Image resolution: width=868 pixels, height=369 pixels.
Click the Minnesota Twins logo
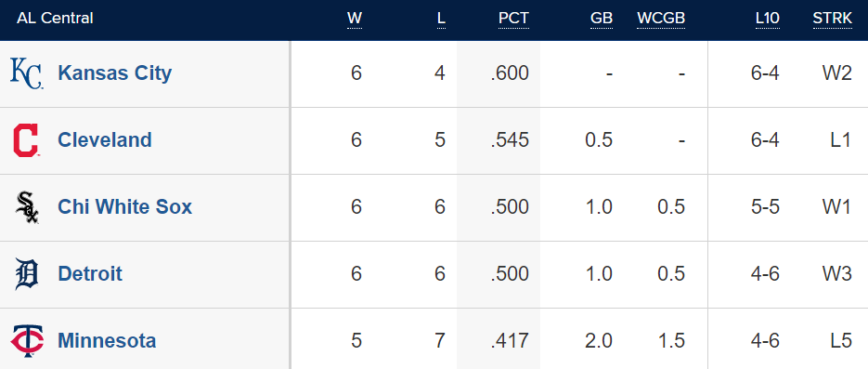(27, 341)
